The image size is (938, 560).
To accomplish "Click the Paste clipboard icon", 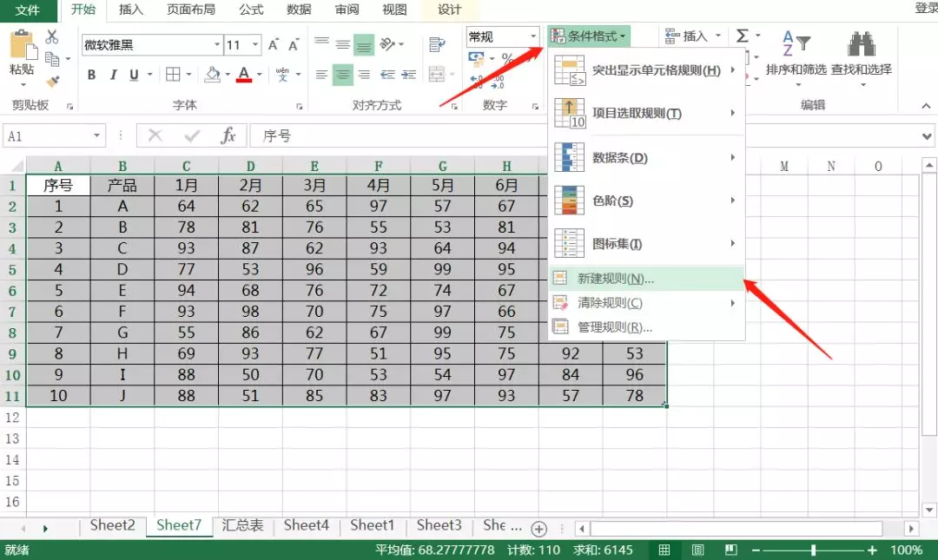I will [23, 45].
